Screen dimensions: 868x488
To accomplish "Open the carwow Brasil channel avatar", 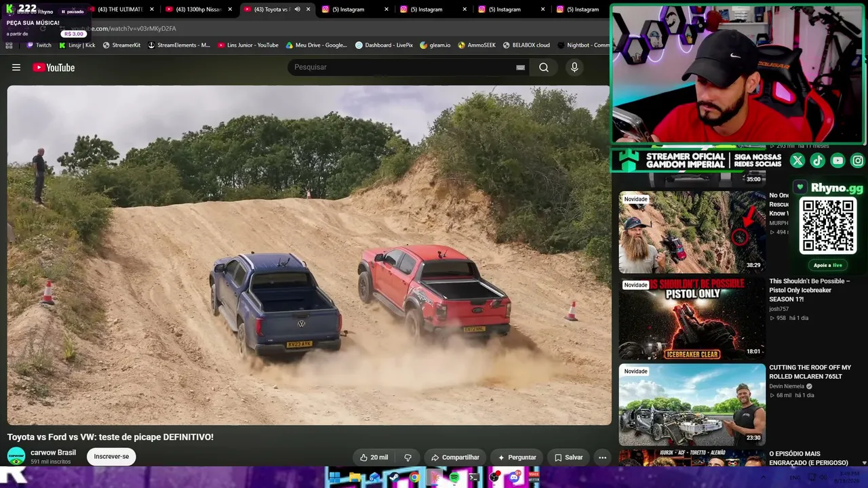I will (x=16, y=456).
